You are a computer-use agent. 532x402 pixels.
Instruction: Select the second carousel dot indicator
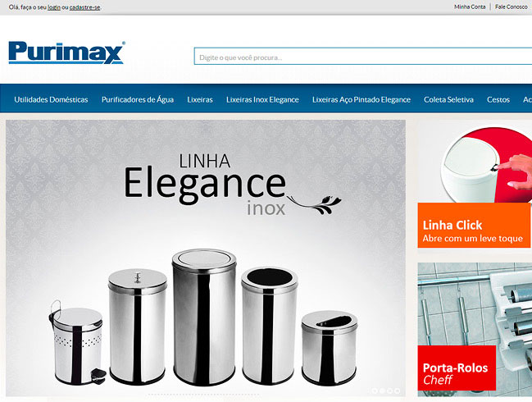[x=382, y=391]
